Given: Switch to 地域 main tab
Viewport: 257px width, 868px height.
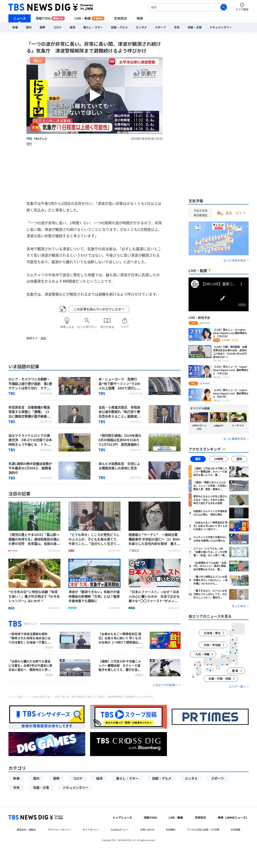Looking at the screenshot, I should click(140, 18).
